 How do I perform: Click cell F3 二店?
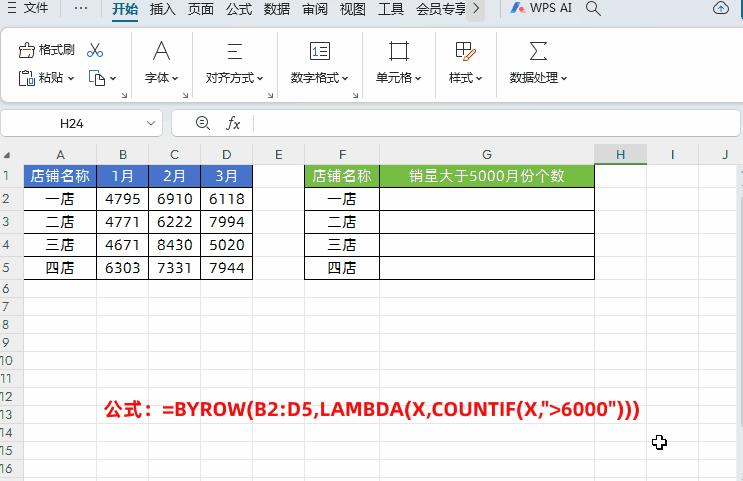coord(342,222)
